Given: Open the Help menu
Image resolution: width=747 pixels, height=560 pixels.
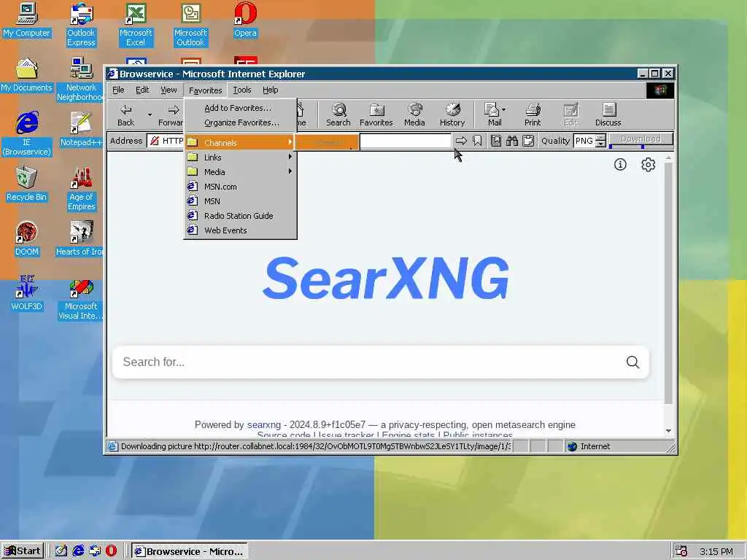Looking at the screenshot, I should [270, 90].
